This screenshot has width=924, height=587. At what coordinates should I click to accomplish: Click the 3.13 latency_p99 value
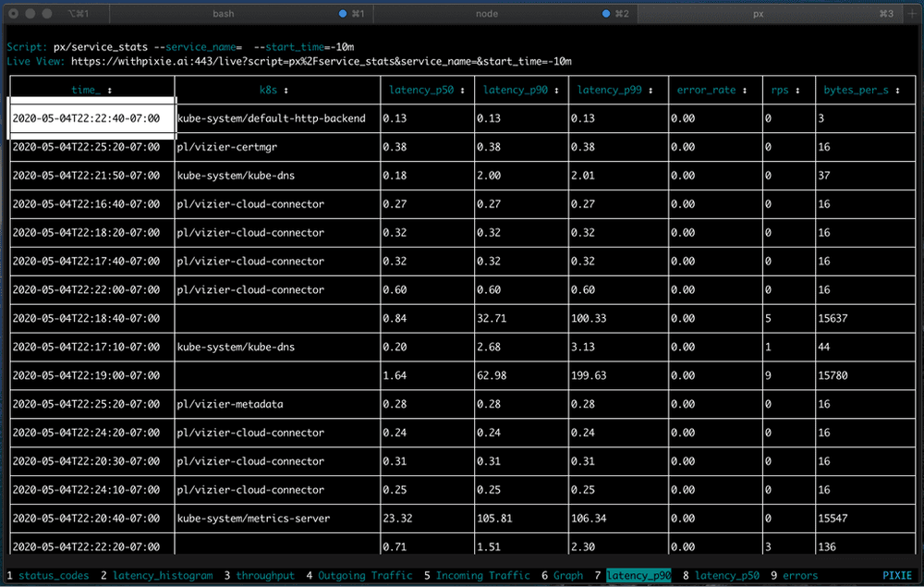(582, 348)
